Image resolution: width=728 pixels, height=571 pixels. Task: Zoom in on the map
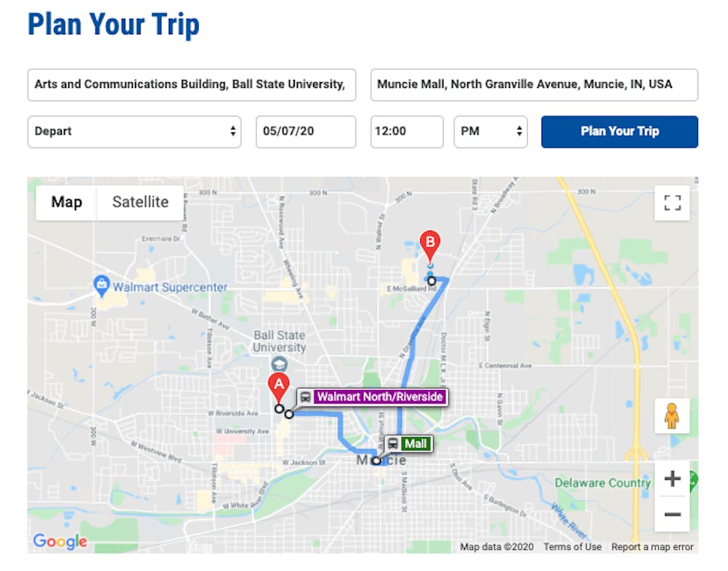(672, 479)
